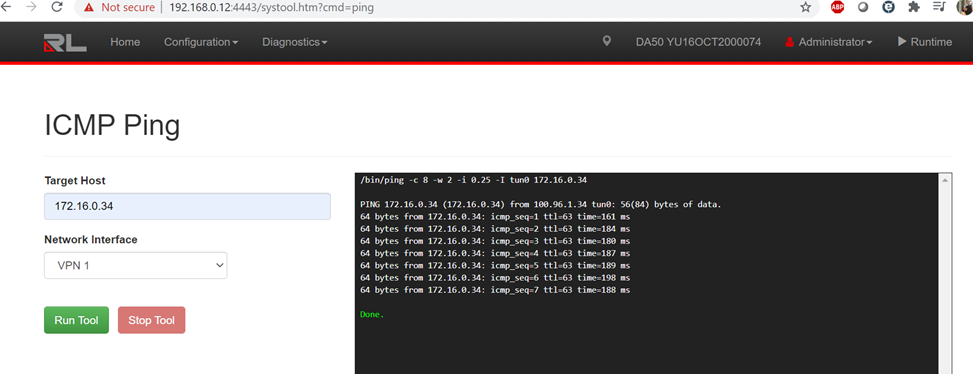The image size is (973, 374).
Task: Click the red Administrator user icon
Action: [x=789, y=42]
